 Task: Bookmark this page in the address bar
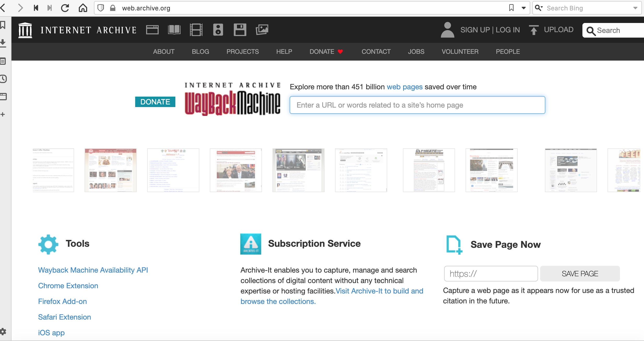tap(511, 8)
